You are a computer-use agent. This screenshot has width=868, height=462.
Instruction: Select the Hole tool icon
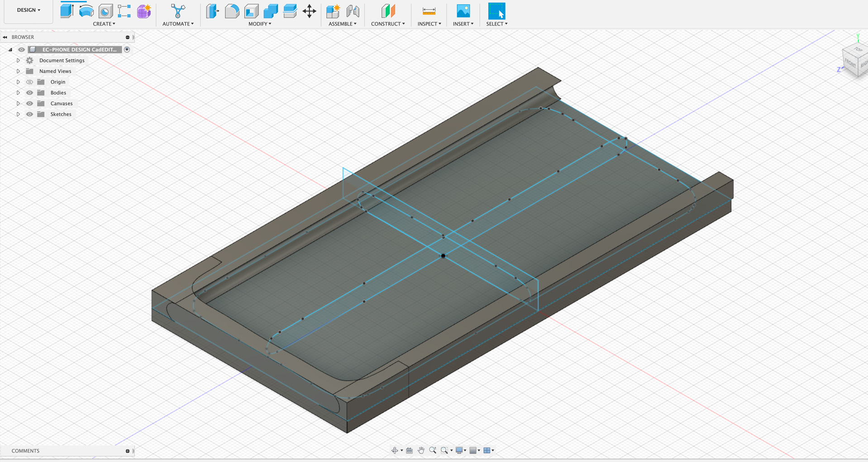coord(105,11)
